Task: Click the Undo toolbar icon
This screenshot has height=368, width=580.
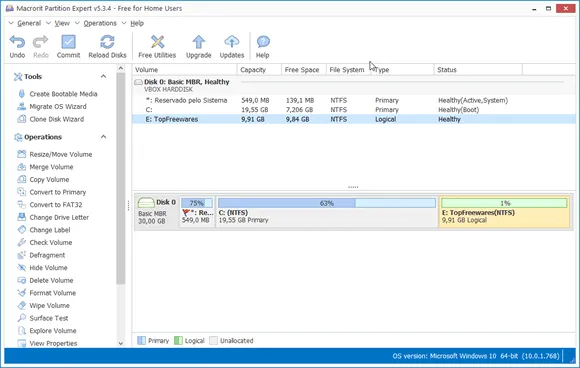Action: 17,42
